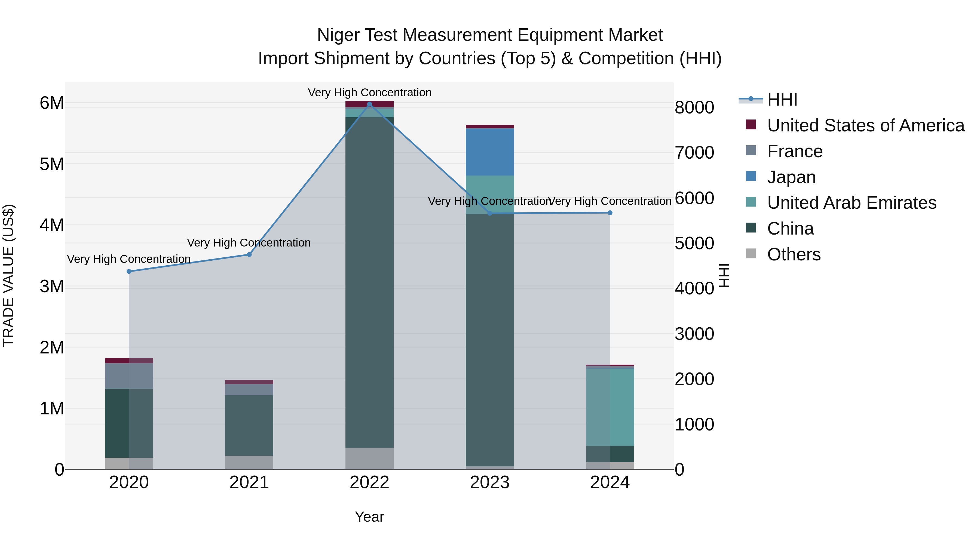
Task: Click the HHI line marker icon in legend
Action: (751, 99)
